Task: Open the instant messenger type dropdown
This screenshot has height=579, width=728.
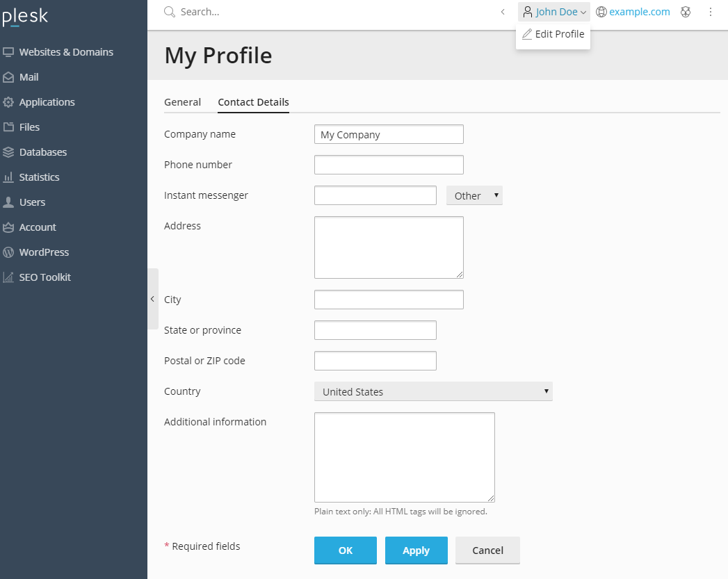Action: pos(474,196)
